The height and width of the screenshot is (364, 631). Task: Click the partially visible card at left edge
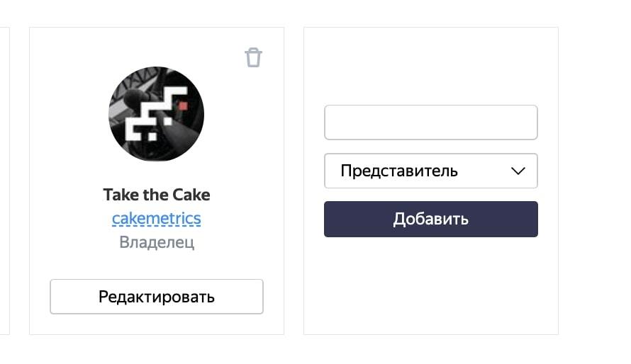coord(4,181)
